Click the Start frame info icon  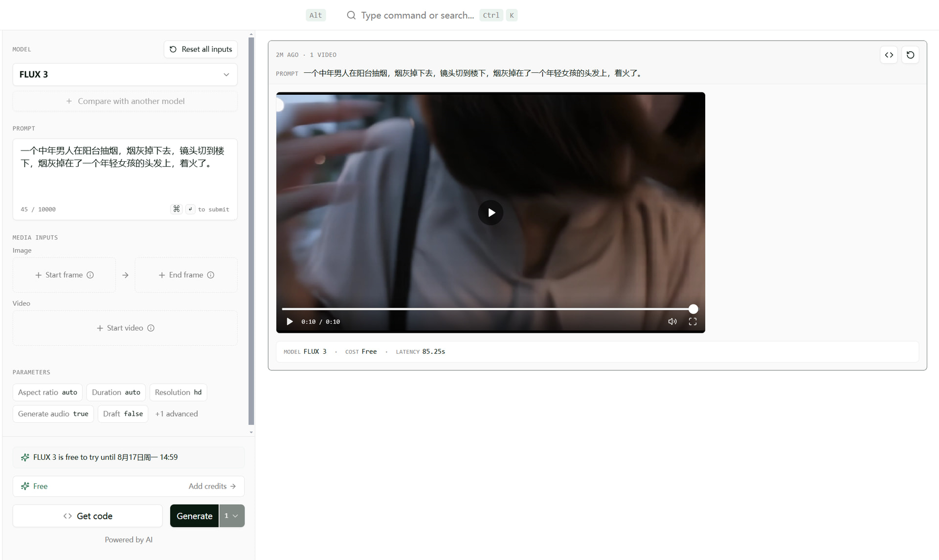[x=90, y=275]
